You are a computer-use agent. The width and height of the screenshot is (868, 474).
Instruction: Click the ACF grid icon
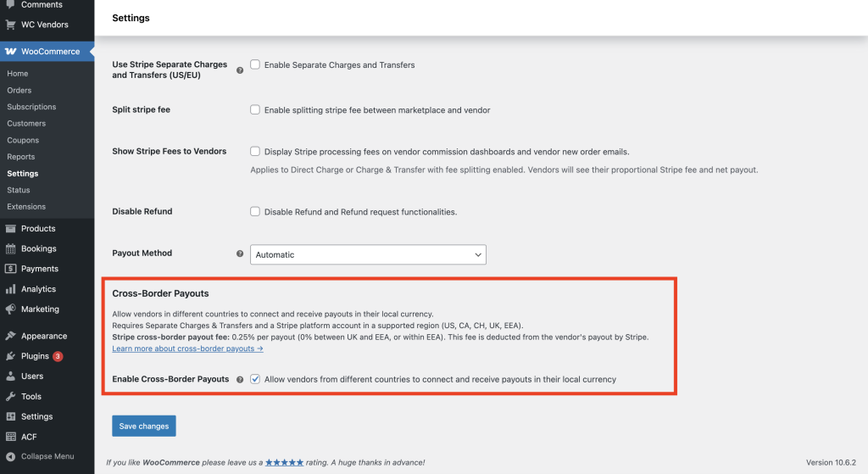click(x=10, y=437)
